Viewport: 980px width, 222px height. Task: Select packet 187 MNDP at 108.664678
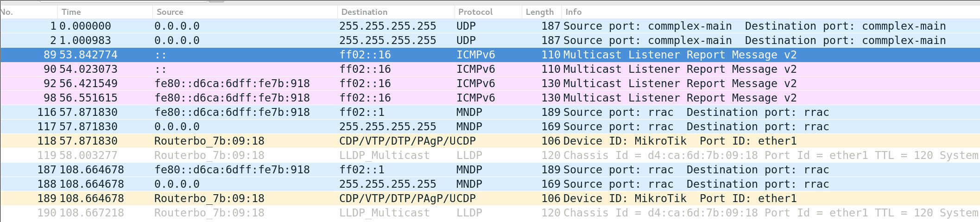click(490, 170)
